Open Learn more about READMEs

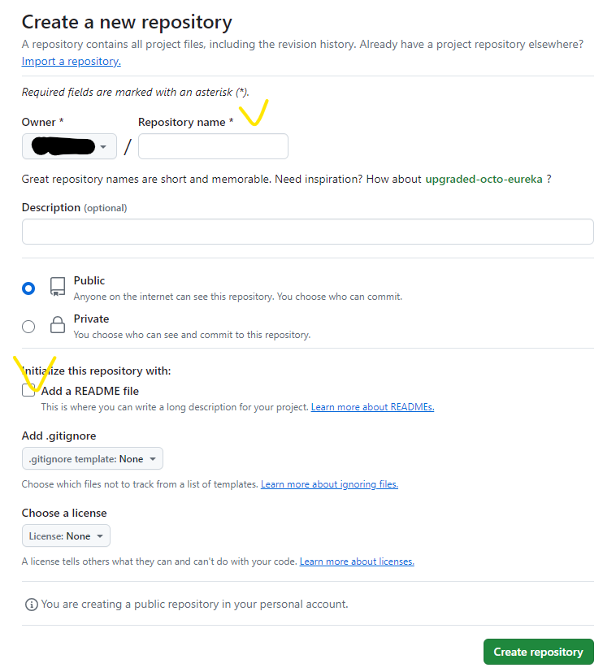pyautogui.click(x=372, y=406)
